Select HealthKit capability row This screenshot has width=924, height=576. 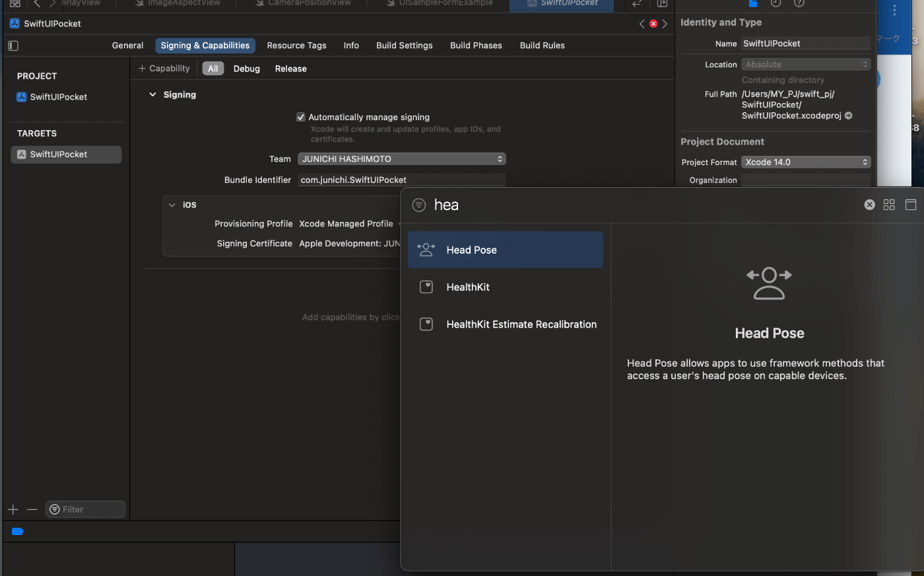506,287
